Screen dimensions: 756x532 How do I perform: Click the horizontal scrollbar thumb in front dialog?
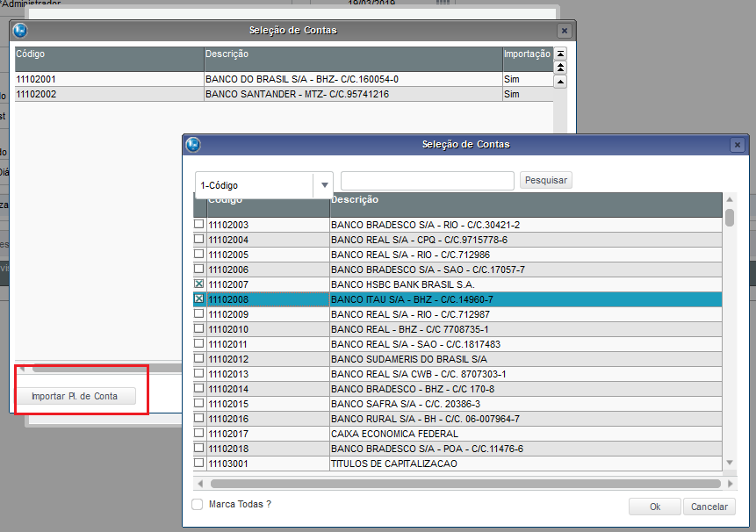tap(465, 484)
